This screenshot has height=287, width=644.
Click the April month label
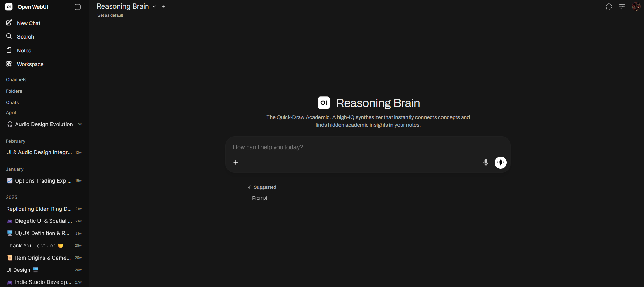click(x=11, y=112)
